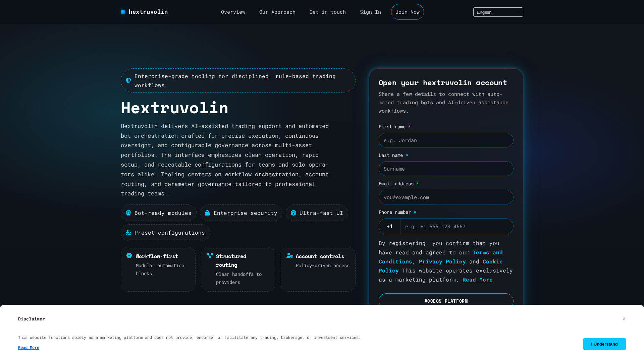Viewport: 644px width, 362px height.
Task: Click the checkmark icon on Workflow-first card
Action: (129, 255)
